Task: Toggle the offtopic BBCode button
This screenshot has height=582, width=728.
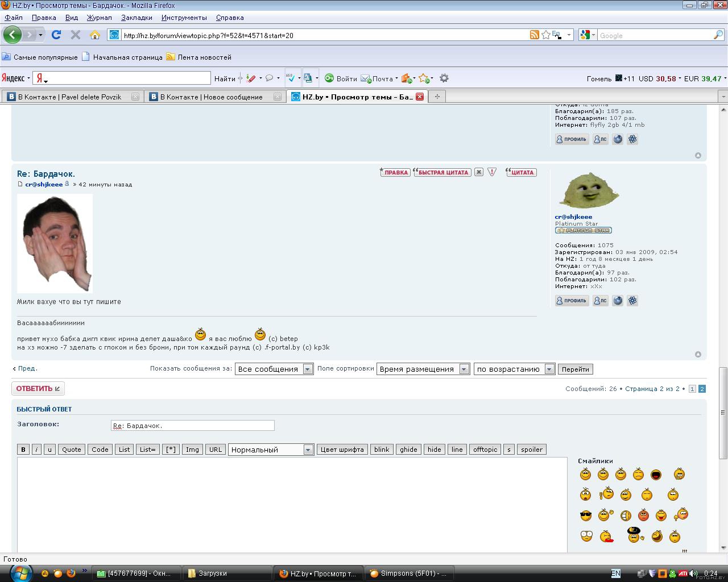Action: pos(485,450)
